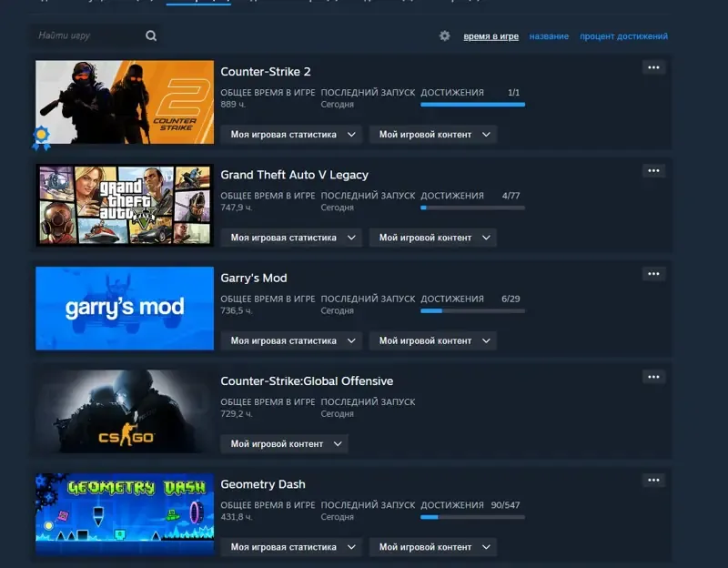
Task: Open the three-dot menu for Garry's Mod
Action: pos(653,274)
